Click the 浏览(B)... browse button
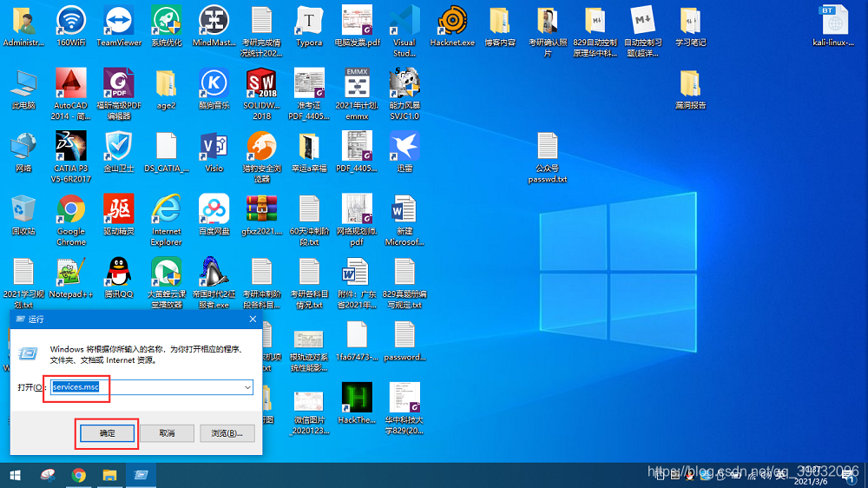The width and height of the screenshot is (868, 488). [x=227, y=433]
